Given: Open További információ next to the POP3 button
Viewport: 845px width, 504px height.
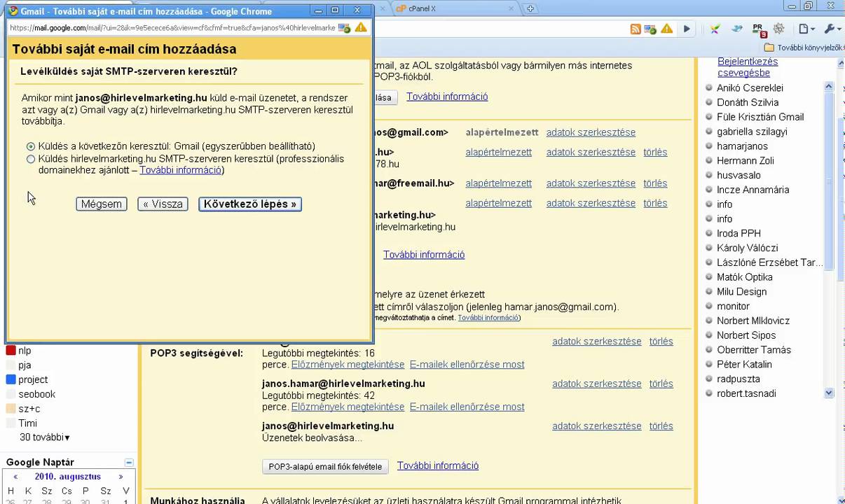Looking at the screenshot, I should tap(438, 465).
